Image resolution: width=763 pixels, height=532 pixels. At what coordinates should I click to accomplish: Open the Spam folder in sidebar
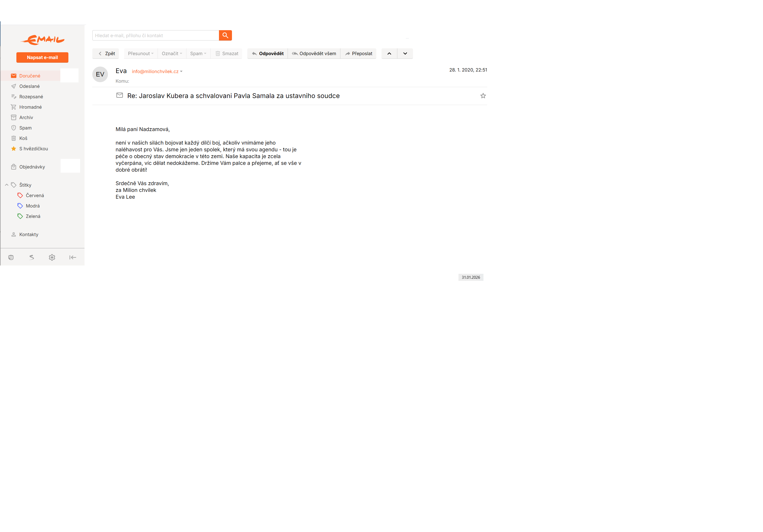tap(25, 128)
